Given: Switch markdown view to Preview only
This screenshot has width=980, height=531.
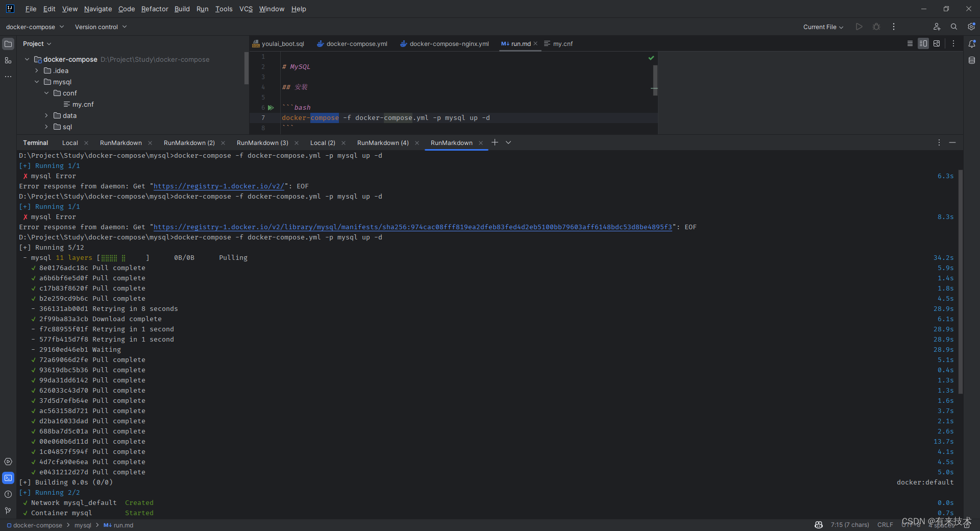Looking at the screenshot, I should click(937, 43).
